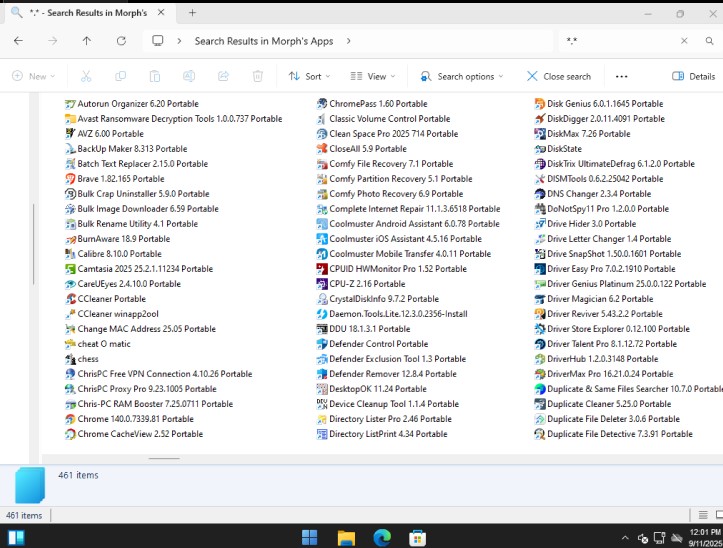Click the Brave 1.82.165 Portable icon
The width and height of the screenshot is (723, 548).
(70, 179)
